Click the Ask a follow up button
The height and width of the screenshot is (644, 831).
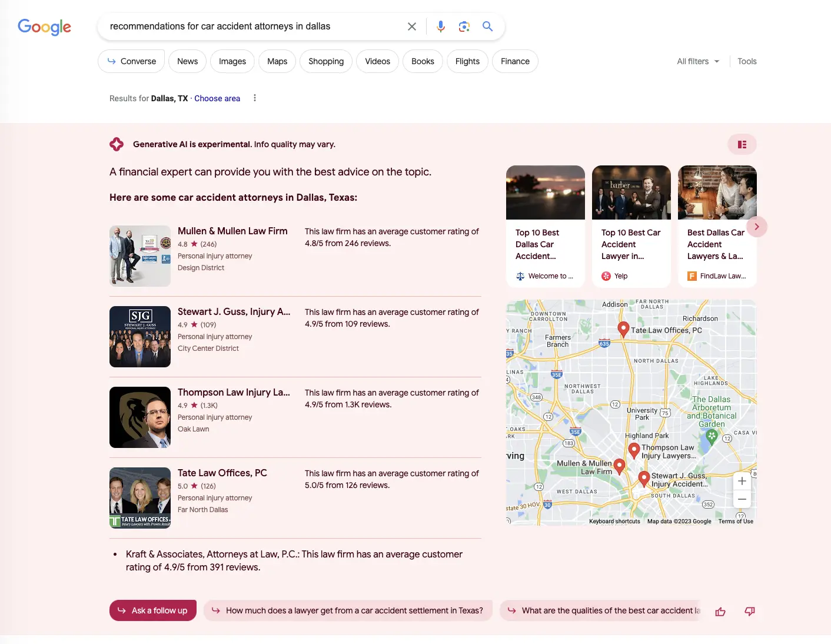pyautogui.click(x=153, y=610)
